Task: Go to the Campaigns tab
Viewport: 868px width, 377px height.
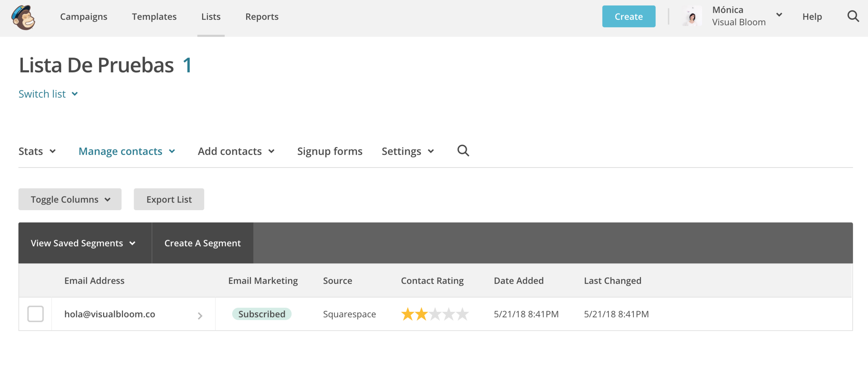Action: (84, 17)
